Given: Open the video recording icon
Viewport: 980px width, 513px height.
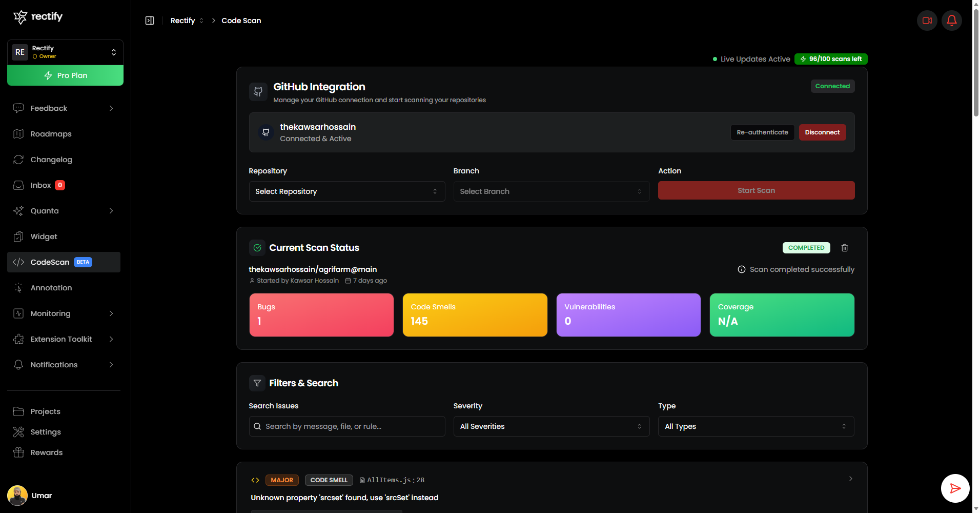Looking at the screenshot, I should click(x=927, y=21).
